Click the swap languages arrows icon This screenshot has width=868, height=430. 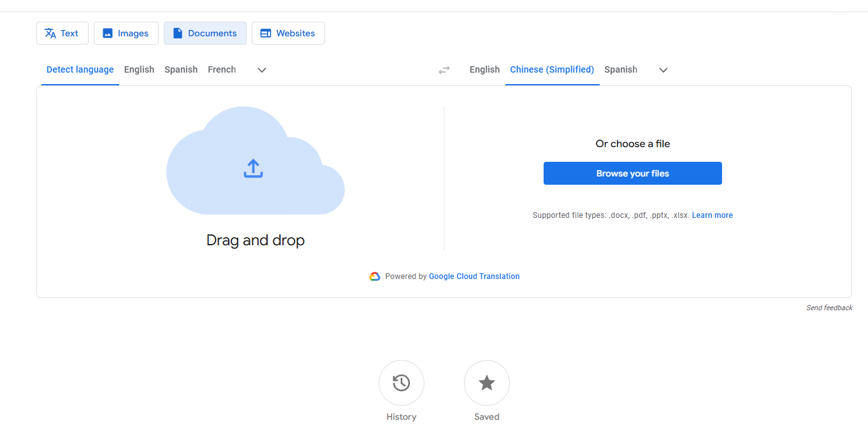[x=444, y=70]
